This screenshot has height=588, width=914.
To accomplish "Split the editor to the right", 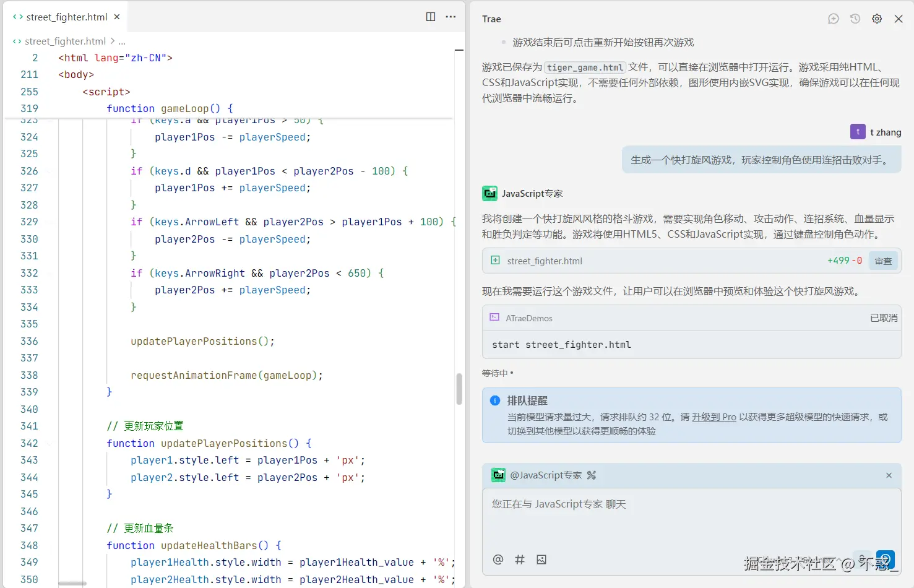I will (431, 17).
